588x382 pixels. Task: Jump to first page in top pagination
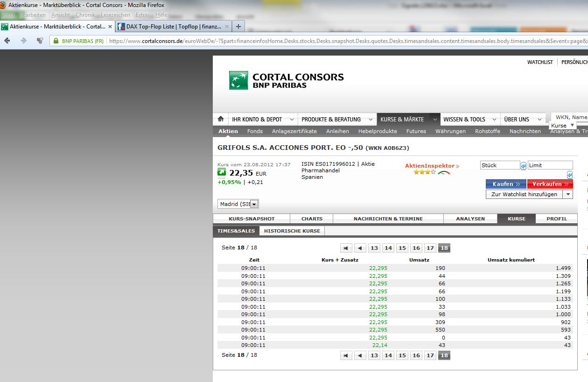tap(346, 248)
